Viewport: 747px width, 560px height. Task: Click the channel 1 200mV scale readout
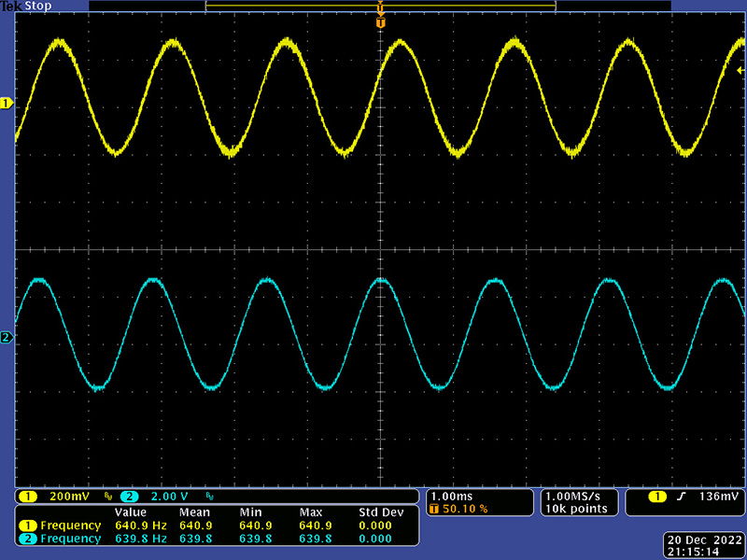(69, 497)
